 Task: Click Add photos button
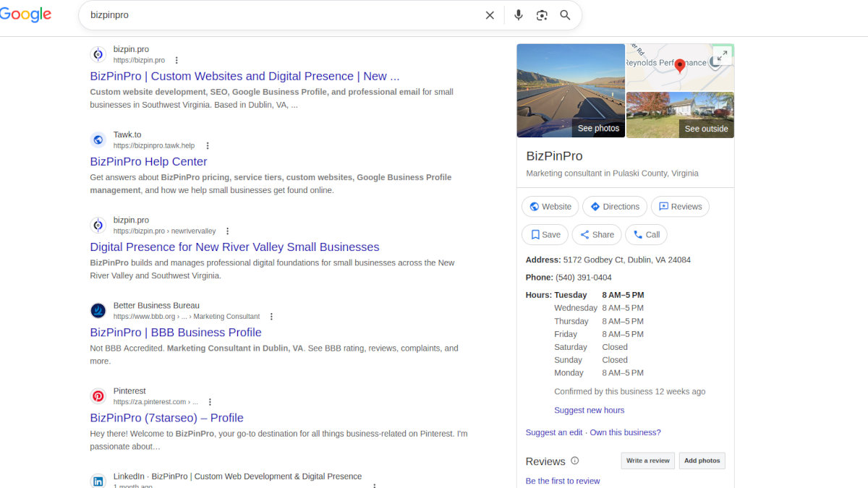(x=702, y=461)
